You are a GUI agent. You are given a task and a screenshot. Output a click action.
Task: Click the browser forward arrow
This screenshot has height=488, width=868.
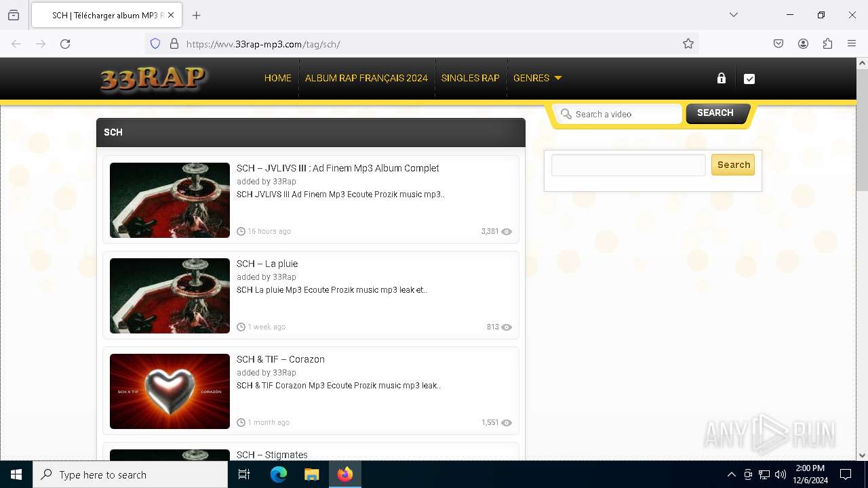click(41, 44)
